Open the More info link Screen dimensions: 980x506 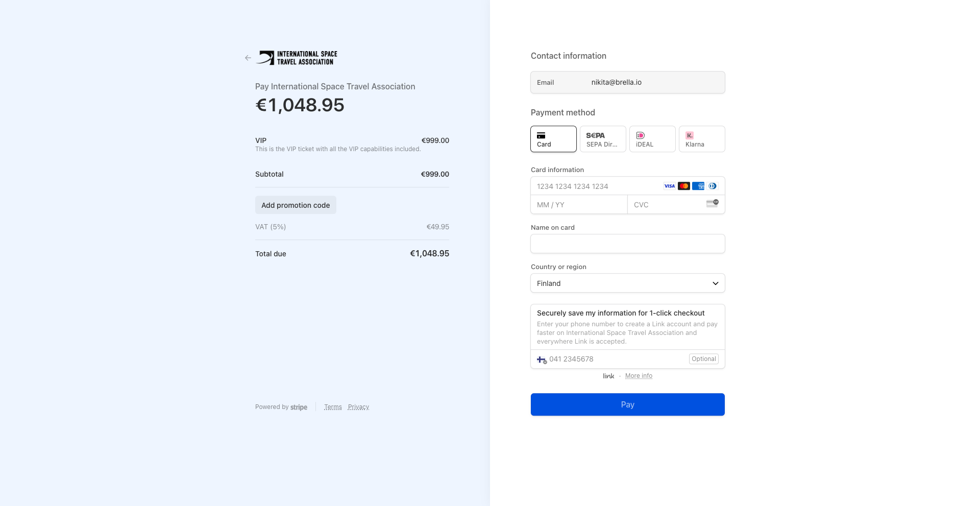[639, 376]
